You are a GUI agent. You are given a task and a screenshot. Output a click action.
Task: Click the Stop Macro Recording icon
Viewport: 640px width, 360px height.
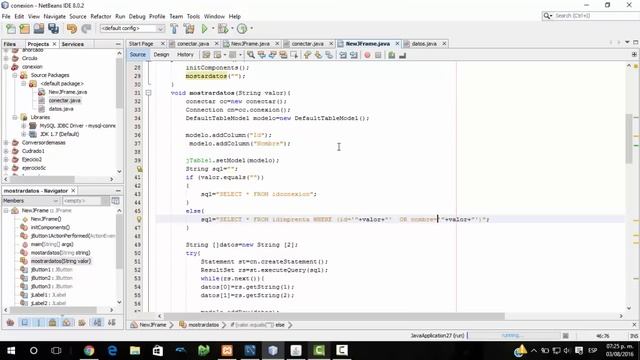tap(378, 55)
